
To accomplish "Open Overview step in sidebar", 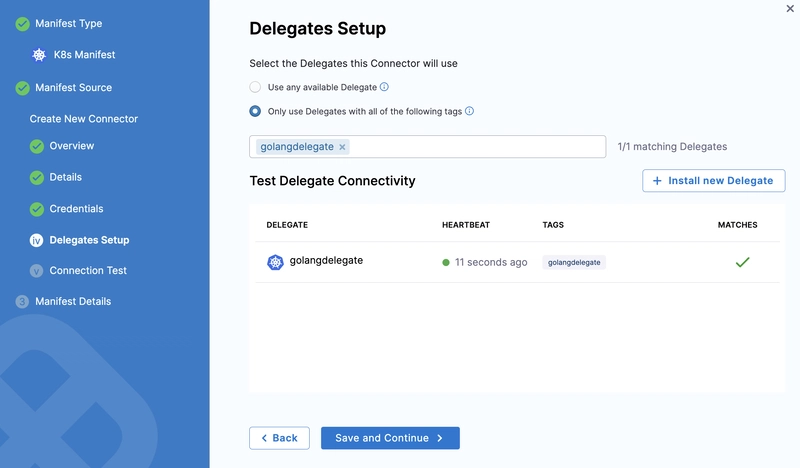I will (x=71, y=146).
